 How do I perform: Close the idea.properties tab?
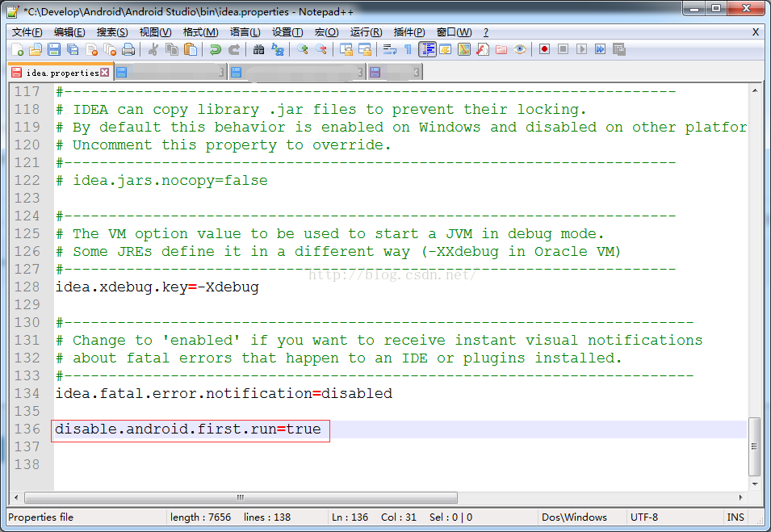105,73
